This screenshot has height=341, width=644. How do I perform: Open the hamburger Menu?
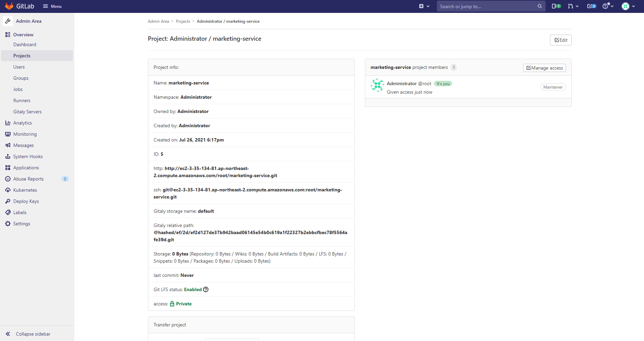(52, 6)
